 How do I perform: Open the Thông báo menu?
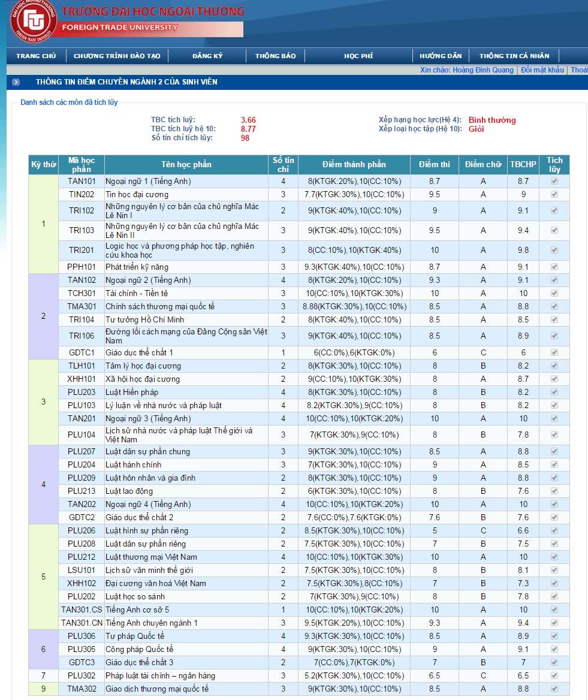coord(275,56)
